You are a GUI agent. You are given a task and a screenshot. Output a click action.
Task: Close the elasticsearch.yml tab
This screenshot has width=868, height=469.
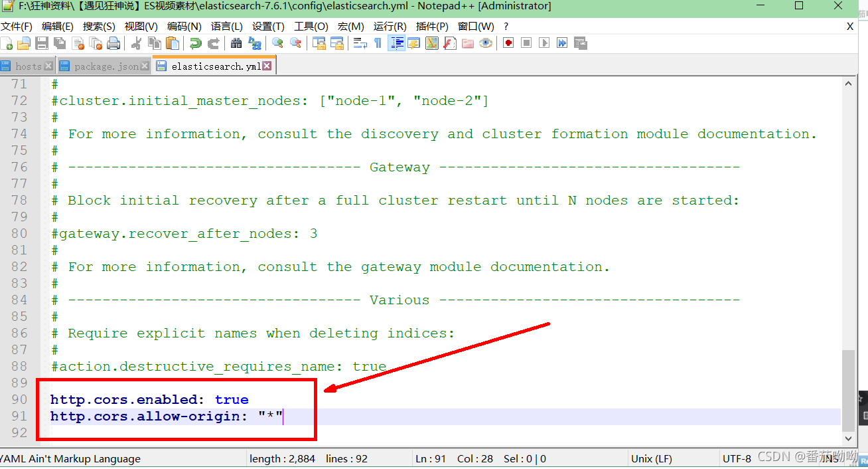coord(267,66)
